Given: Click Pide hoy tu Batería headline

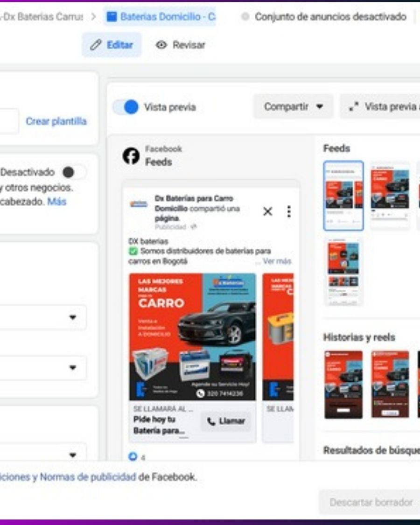Looking at the screenshot, I should click(159, 425).
